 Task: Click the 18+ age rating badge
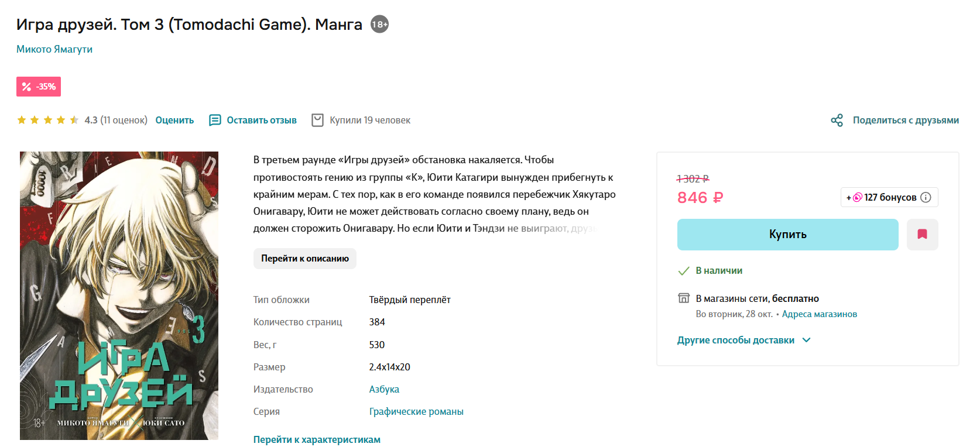tap(379, 24)
